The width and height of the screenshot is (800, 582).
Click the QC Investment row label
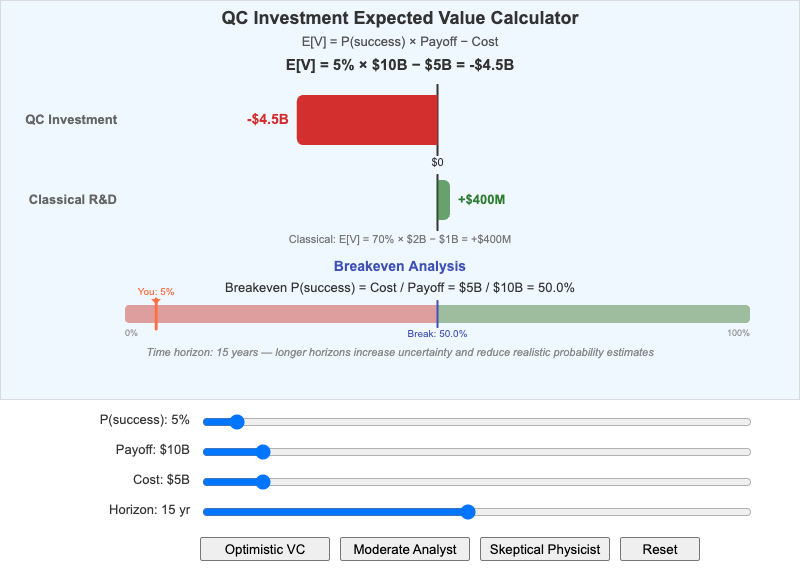coord(72,119)
